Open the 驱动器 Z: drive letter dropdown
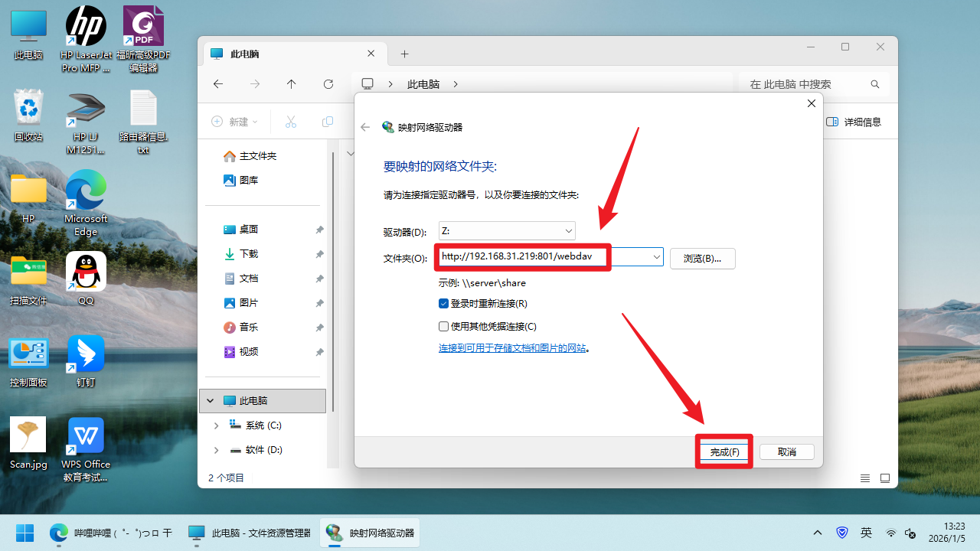980x551 pixels. [568, 230]
